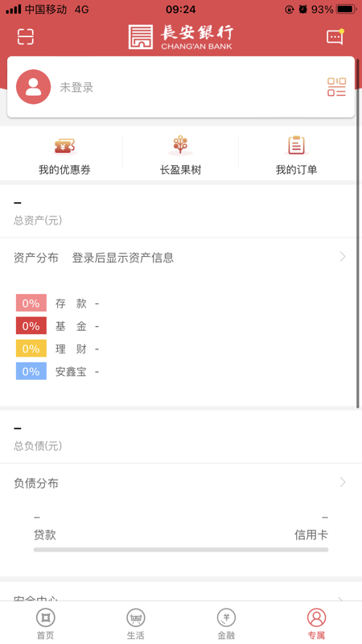Tap the Chang'an Bank logo

181,37
